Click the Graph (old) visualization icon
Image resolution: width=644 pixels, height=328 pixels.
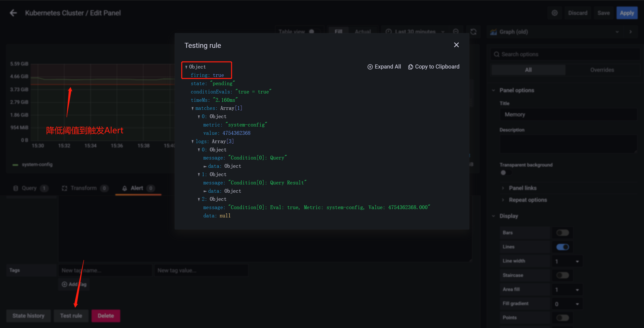pyautogui.click(x=493, y=32)
